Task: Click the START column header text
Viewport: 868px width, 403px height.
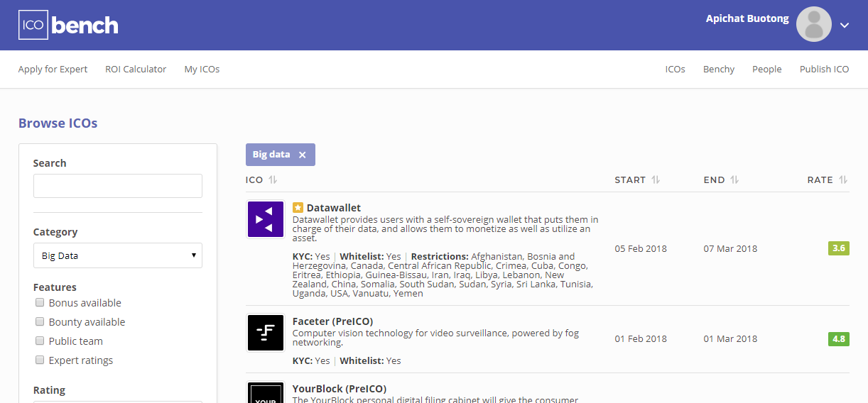Action: [x=630, y=180]
